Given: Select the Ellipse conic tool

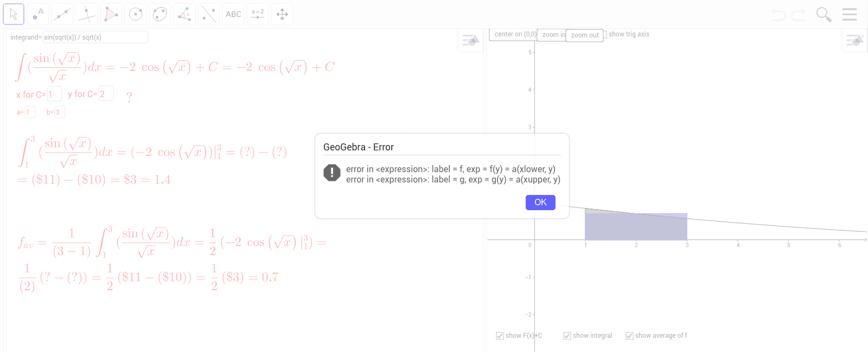Looking at the screenshot, I should 160,14.
